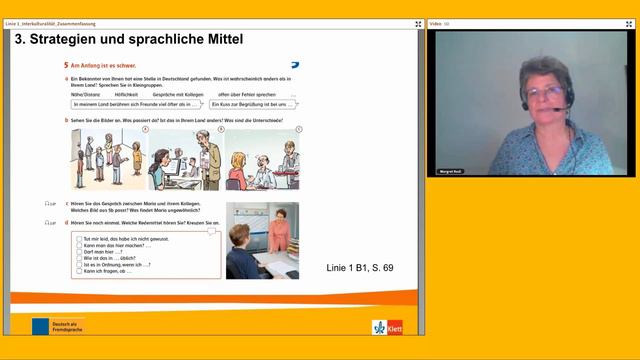640x360 pixels.
Task: Click the small icon beside Video title
Action: 447,24
